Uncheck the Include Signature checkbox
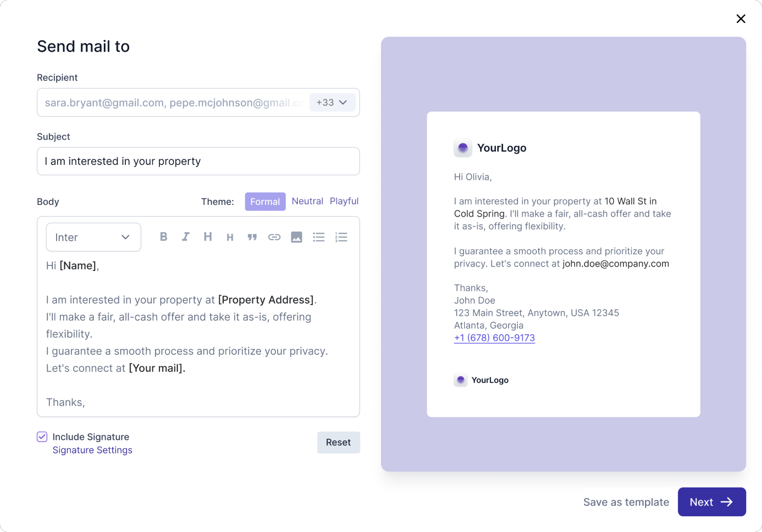The height and width of the screenshot is (532, 762). pyautogui.click(x=41, y=437)
